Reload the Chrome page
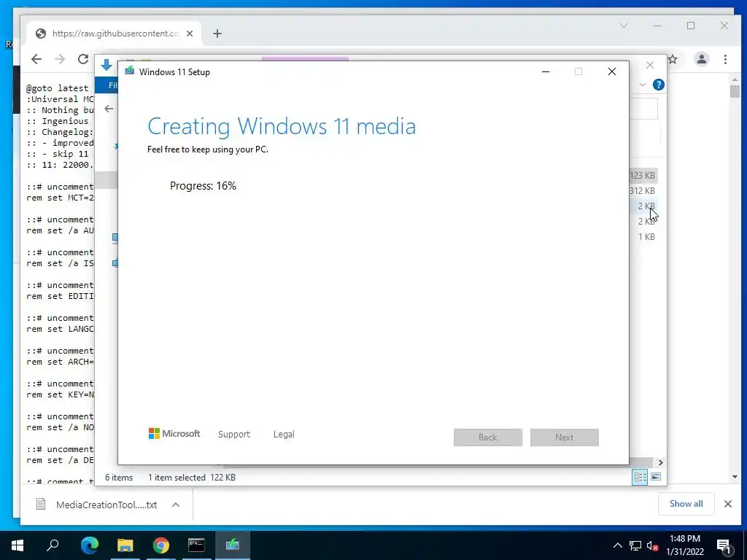Screen dimensions: 747x560 83,59
